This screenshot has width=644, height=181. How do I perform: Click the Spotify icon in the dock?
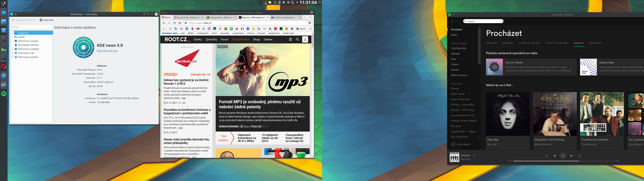pyautogui.click(x=4, y=94)
